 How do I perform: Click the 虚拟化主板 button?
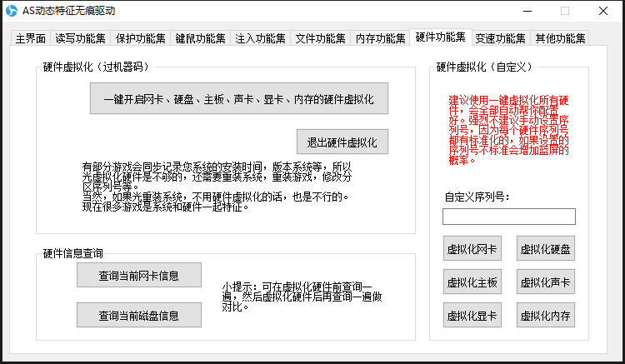click(472, 282)
